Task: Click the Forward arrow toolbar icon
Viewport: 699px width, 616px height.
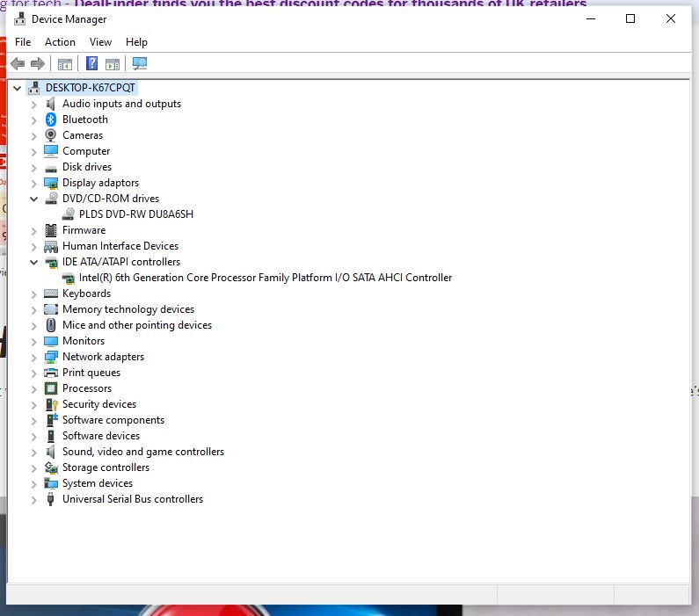Action: [x=38, y=63]
